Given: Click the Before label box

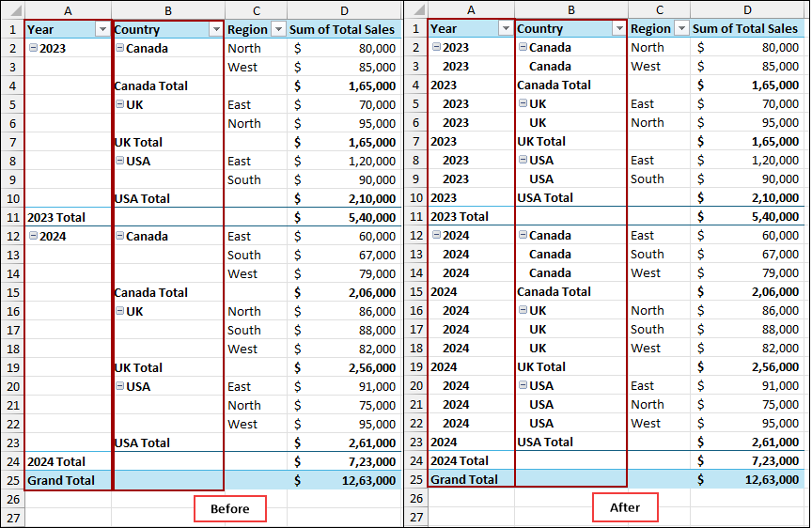Looking at the screenshot, I should [229, 508].
